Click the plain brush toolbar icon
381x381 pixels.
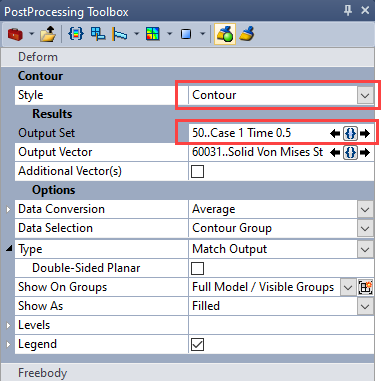pos(247,34)
